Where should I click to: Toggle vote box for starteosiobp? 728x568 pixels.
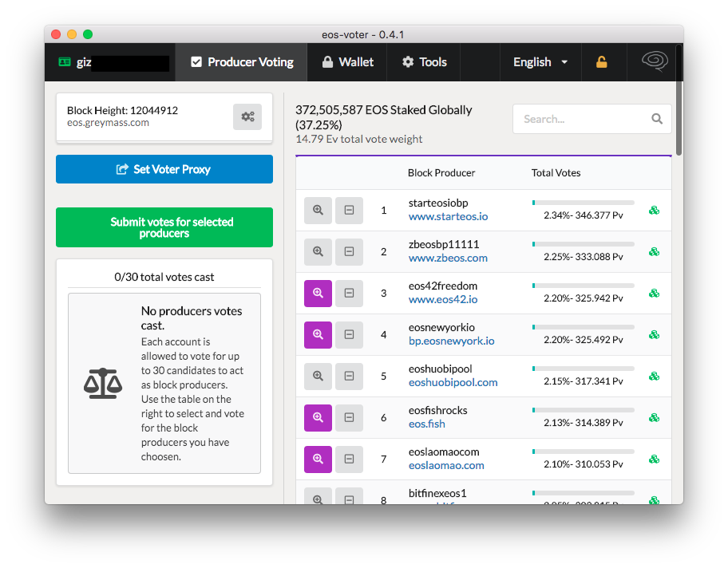(x=349, y=211)
